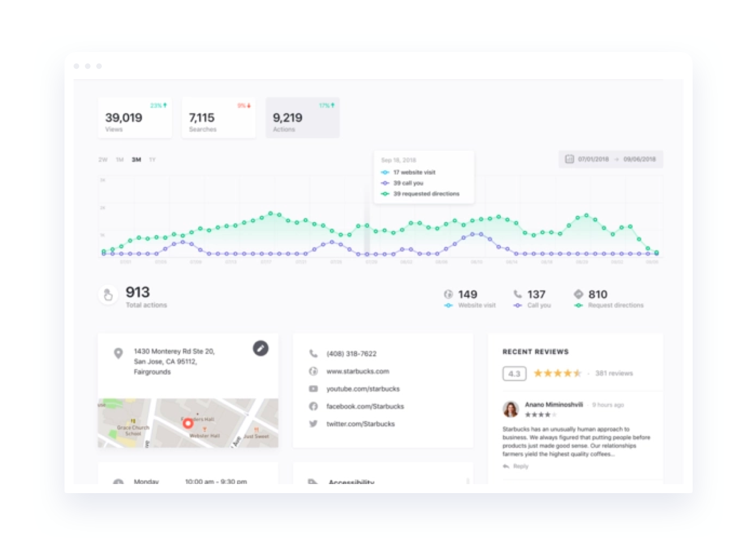Open the youtube.com/starbucks link
Viewport: 756px width, 544px height.
pyautogui.click(x=363, y=389)
